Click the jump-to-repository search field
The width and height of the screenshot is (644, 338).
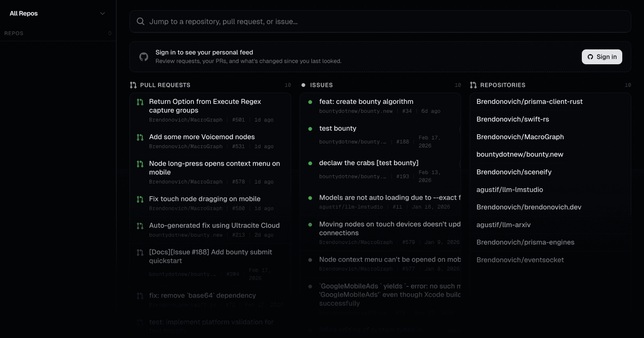pyautogui.click(x=380, y=21)
